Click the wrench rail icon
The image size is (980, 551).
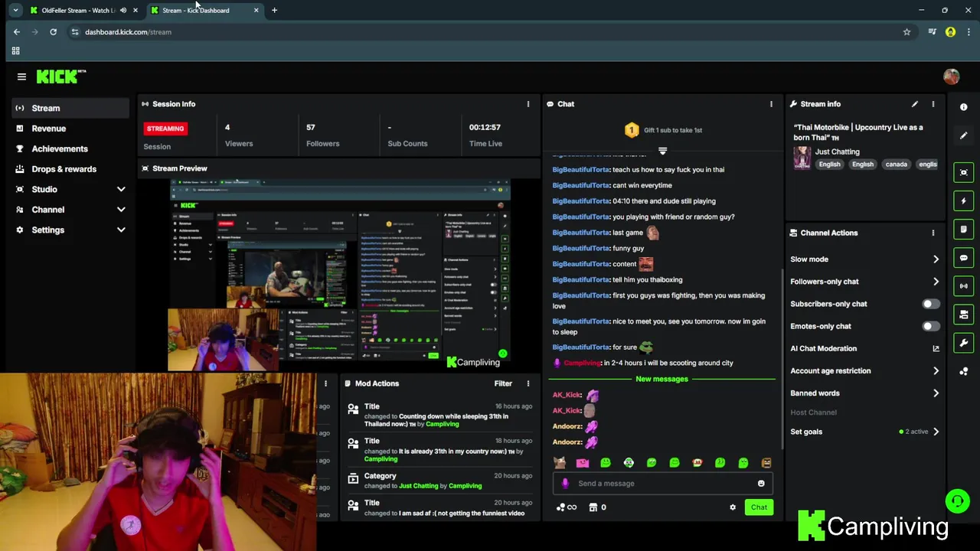click(x=964, y=343)
